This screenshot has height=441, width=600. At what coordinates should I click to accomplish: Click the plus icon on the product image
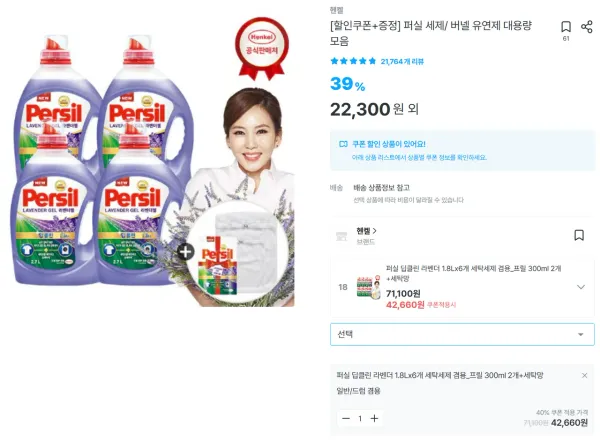(x=186, y=252)
